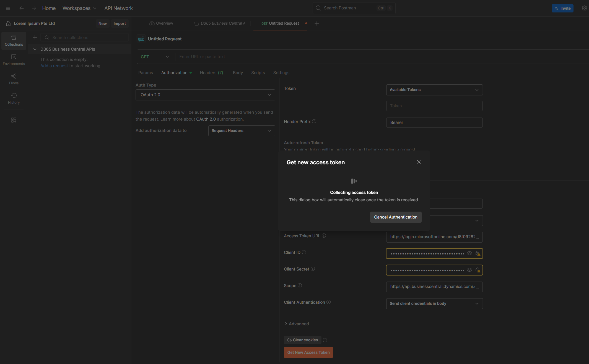The height and width of the screenshot is (364, 589).
Task: Open the Collections sidebar panel
Action: pos(14,40)
